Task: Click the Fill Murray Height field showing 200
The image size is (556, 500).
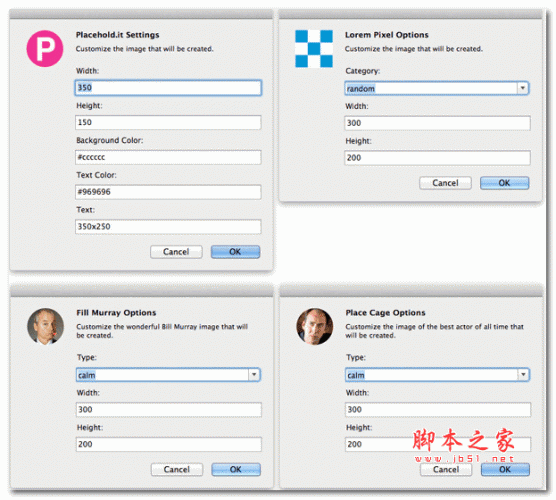Action: click(x=169, y=444)
